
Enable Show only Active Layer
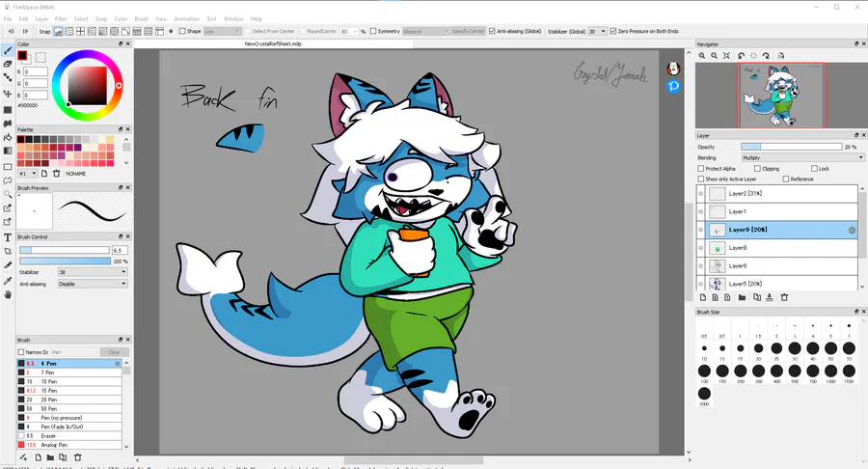(701, 179)
